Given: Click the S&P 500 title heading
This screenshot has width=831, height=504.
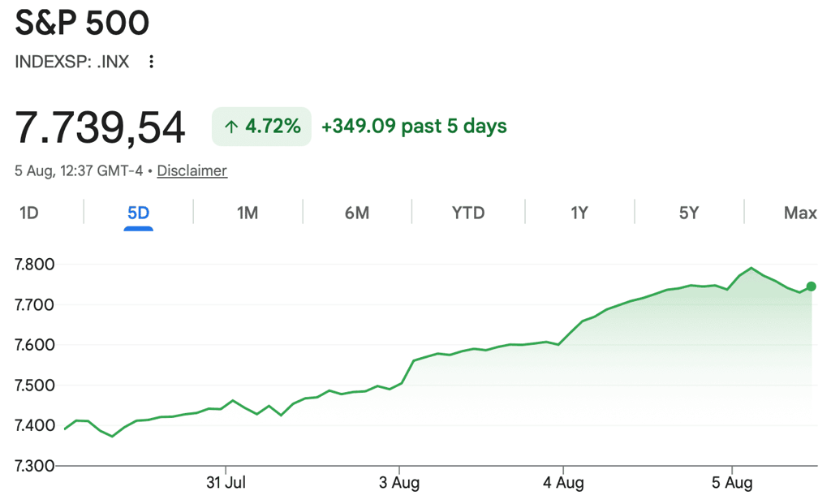Looking at the screenshot, I should click(82, 24).
